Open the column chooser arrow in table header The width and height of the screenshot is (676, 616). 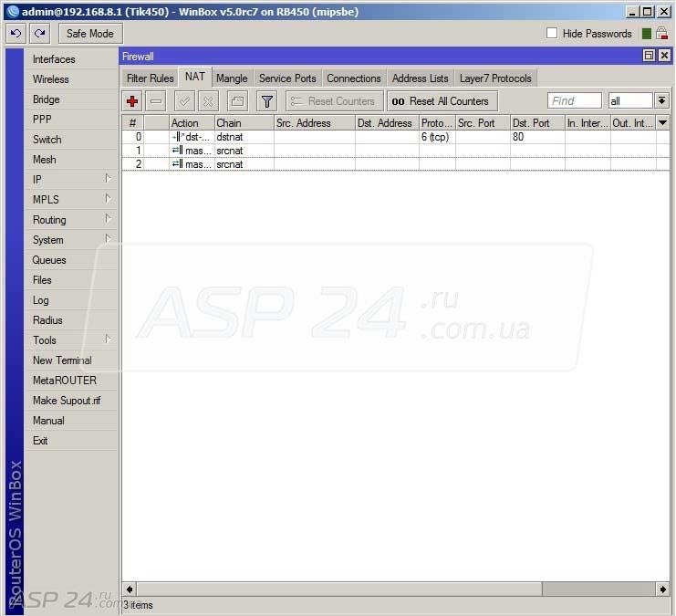(663, 123)
